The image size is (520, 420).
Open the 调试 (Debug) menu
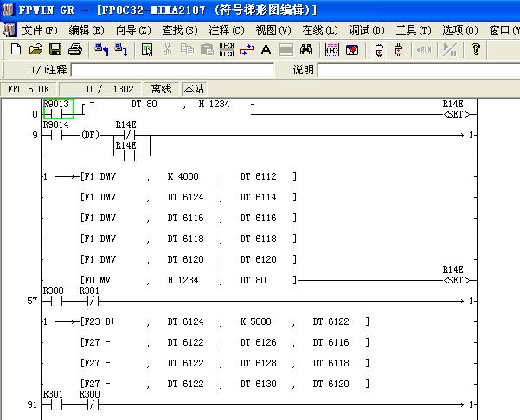coord(365,29)
